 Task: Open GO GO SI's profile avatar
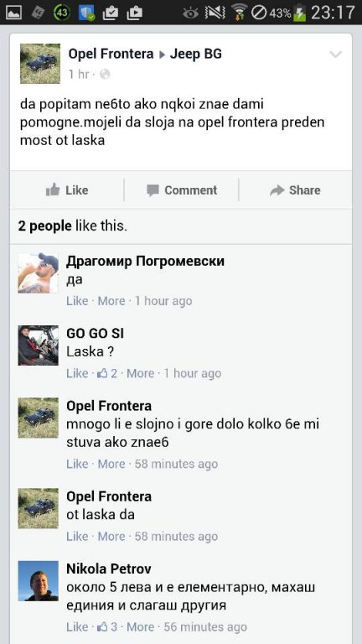coord(39,345)
